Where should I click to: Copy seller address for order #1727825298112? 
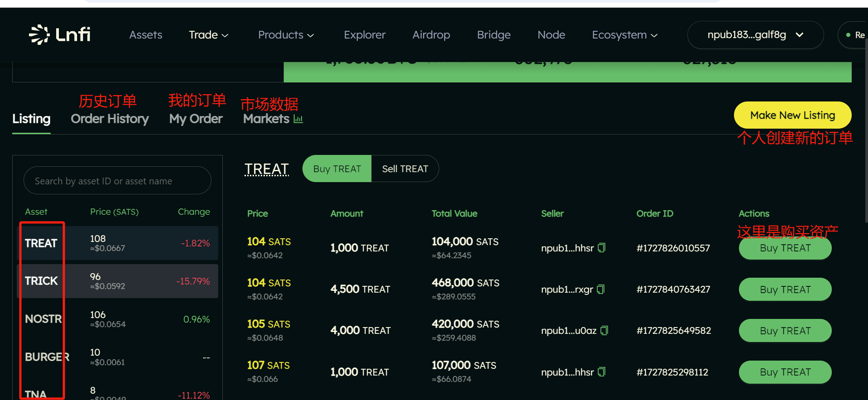[601, 372]
